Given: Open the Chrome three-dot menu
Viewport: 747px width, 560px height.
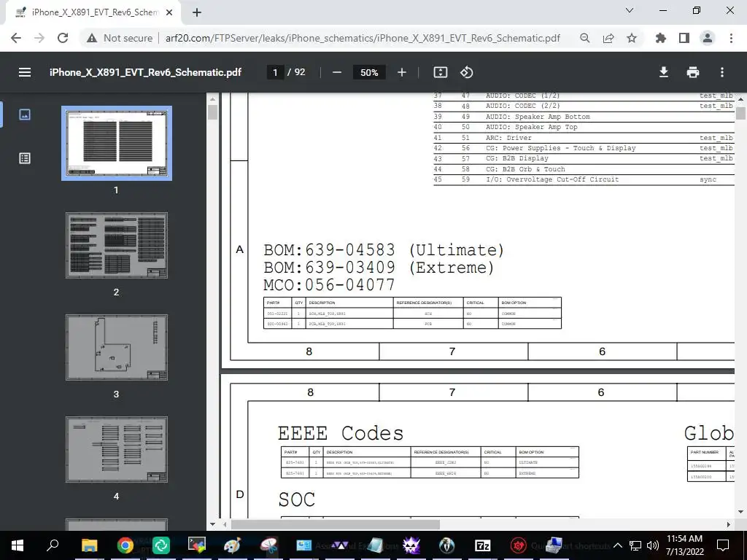Looking at the screenshot, I should [731, 38].
